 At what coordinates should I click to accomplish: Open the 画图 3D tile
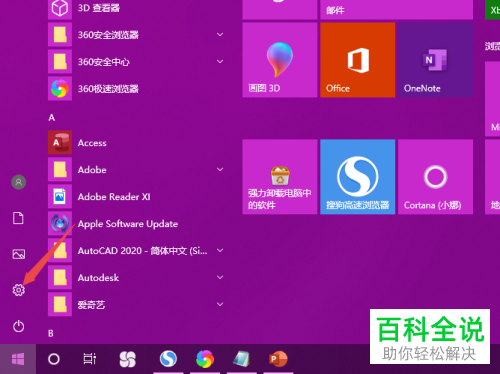tap(280, 60)
